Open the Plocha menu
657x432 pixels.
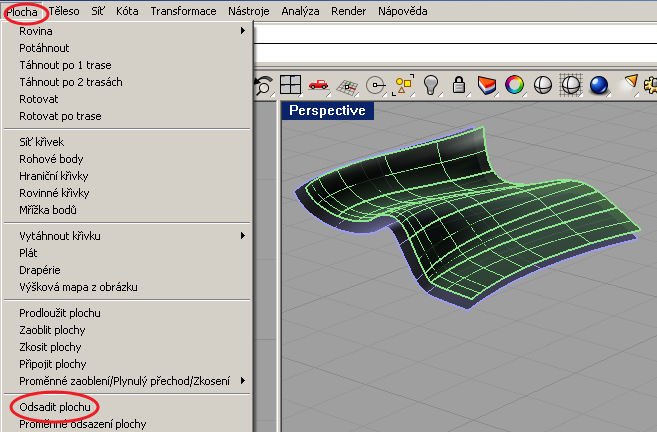(22, 11)
